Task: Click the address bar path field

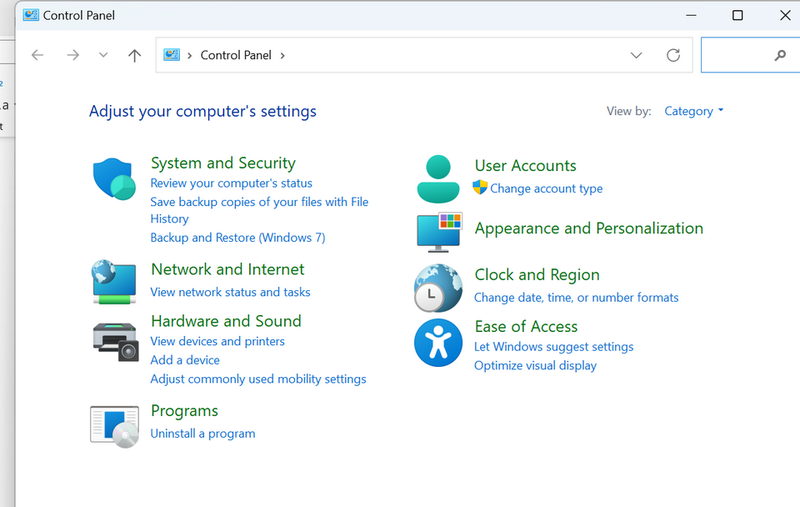Action: [x=423, y=55]
